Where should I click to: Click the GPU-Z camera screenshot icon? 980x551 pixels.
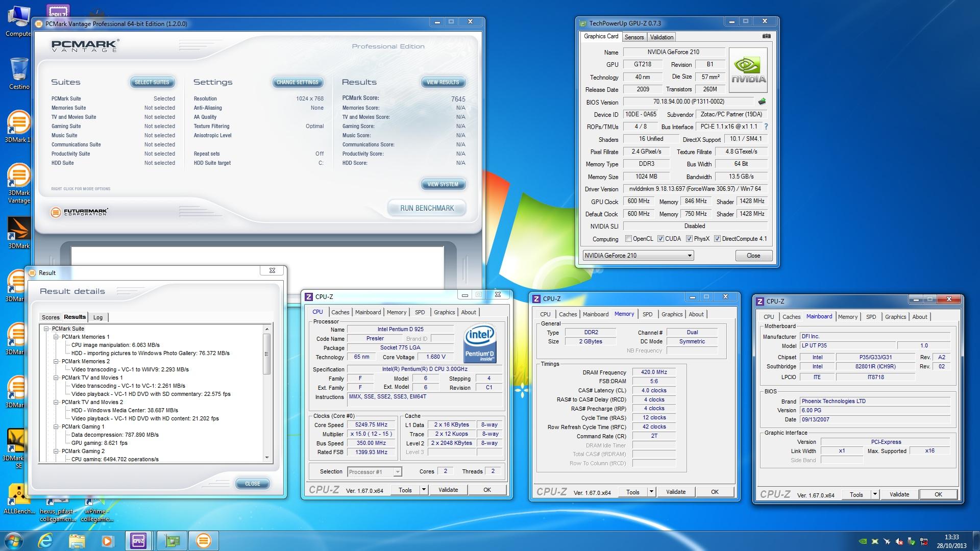pos(766,37)
